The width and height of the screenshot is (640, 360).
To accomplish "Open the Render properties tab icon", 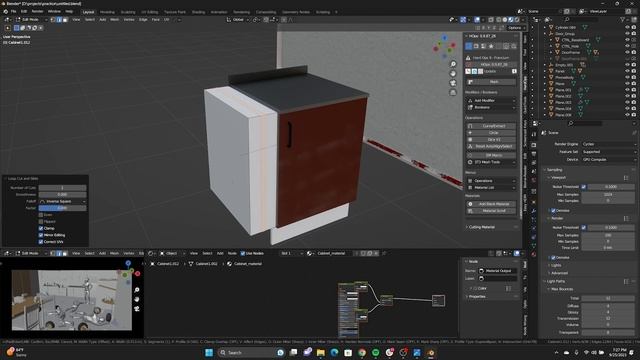I will point(534,145).
